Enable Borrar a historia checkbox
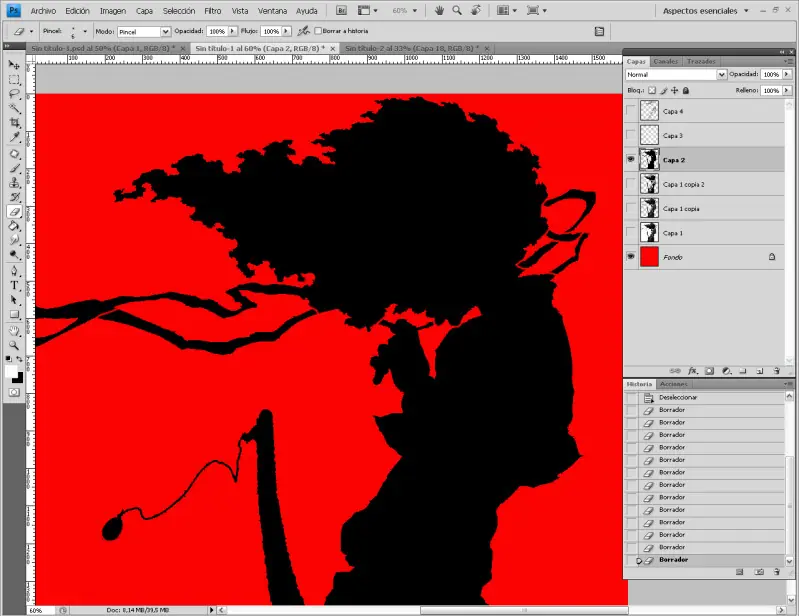The height and width of the screenshot is (616, 799). pos(318,31)
